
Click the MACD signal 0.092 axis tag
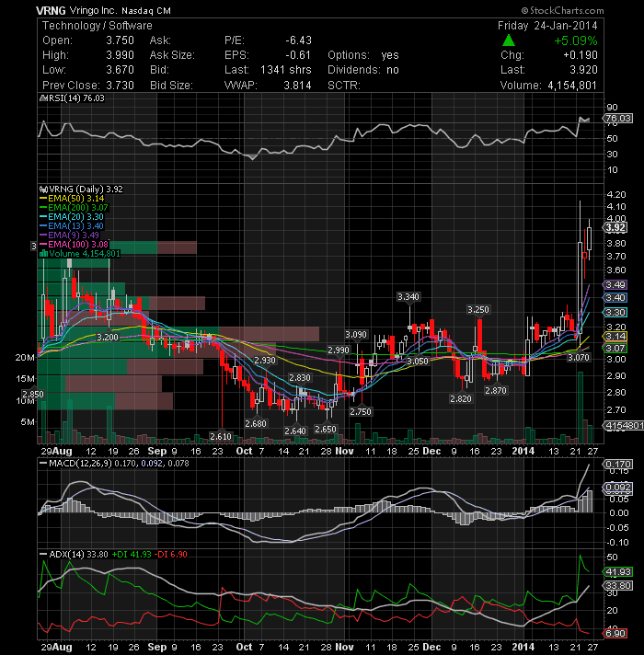[617, 488]
